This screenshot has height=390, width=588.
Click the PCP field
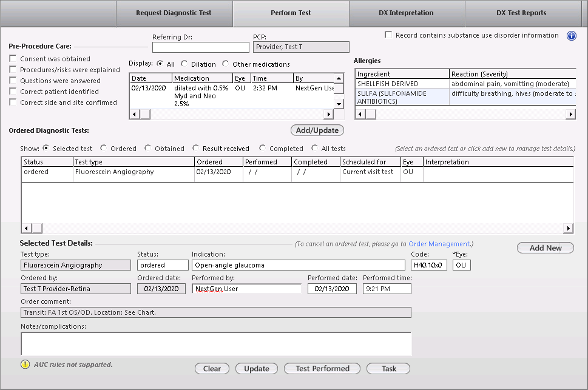pyautogui.click(x=301, y=47)
